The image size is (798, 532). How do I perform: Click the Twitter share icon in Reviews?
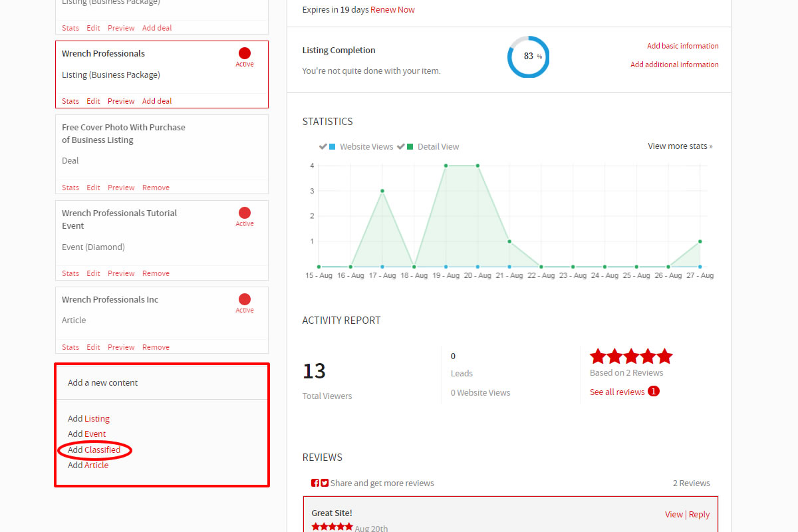click(x=325, y=483)
